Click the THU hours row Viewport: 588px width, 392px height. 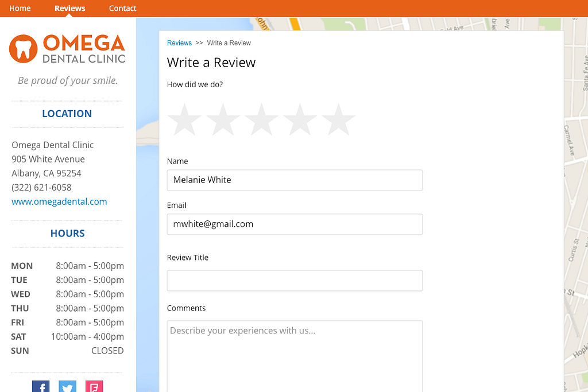click(x=68, y=308)
